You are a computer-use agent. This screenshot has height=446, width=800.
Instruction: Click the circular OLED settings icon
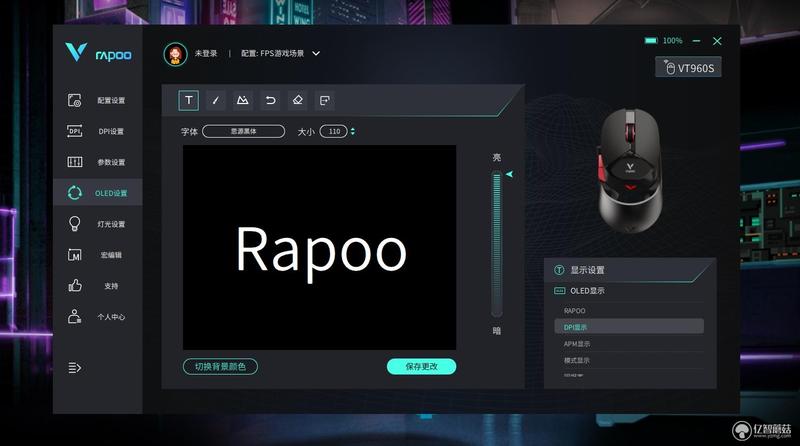(74, 193)
